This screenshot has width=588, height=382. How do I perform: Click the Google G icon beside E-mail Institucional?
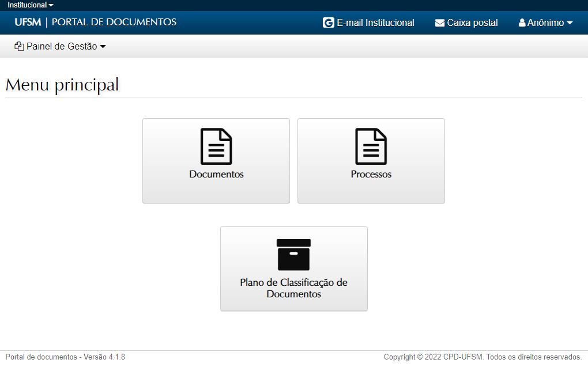pyautogui.click(x=328, y=23)
